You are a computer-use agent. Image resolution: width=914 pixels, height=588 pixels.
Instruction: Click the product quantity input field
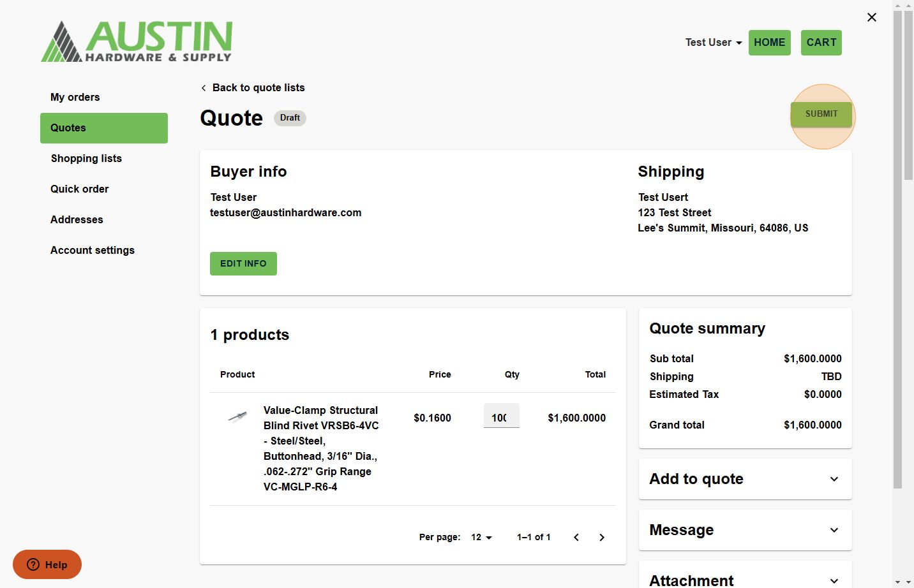click(502, 416)
